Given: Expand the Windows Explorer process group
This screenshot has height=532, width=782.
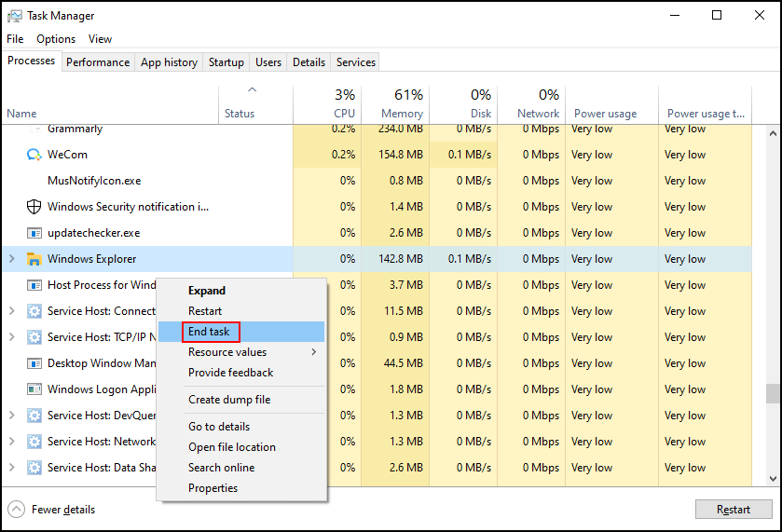Looking at the screenshot, I should [12, 259].
